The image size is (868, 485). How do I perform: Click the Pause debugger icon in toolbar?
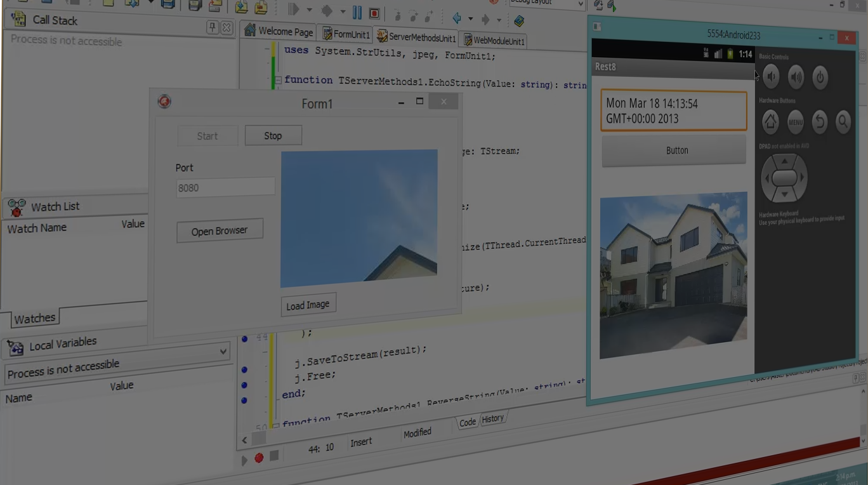tap(357, 12)
